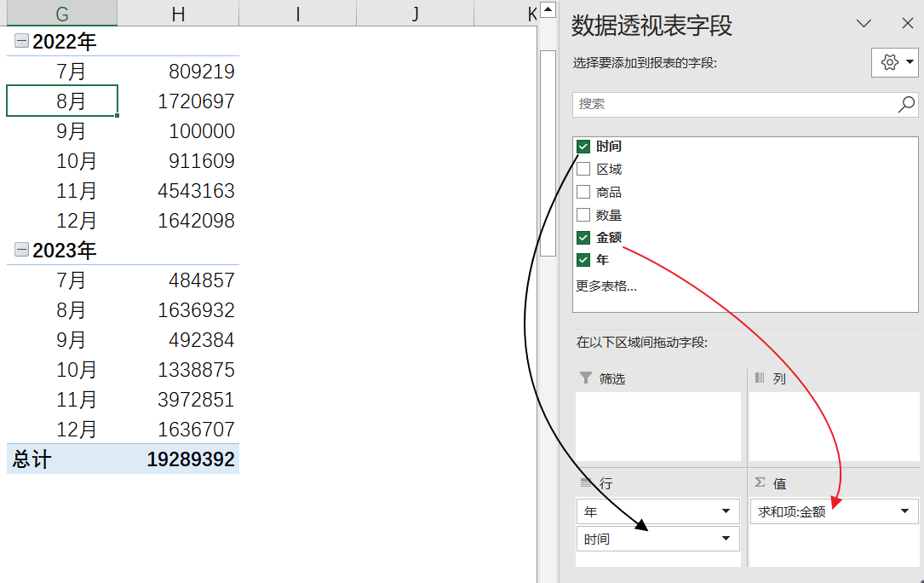Viewport: 924px width, 583px height.
Task: Check the 数量 field checkbox
Action: tap(583, 215)
